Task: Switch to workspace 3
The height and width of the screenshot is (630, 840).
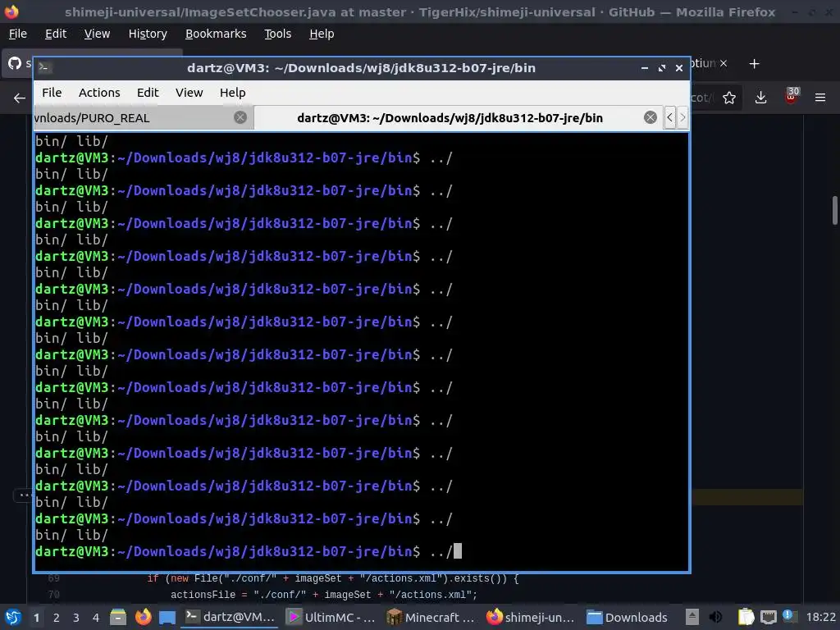Action: [x=76, y=618]
